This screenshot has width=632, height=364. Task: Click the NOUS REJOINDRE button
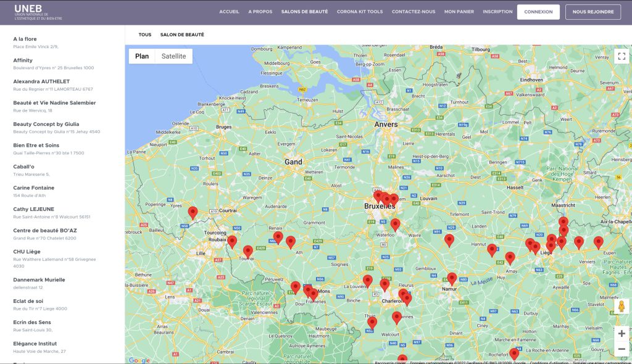tap(593, 12)
